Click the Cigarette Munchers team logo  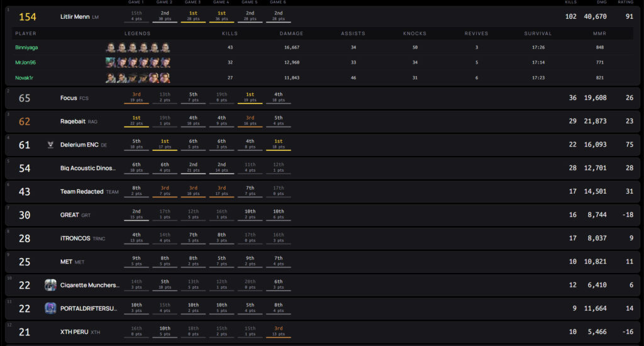pyautogui.click(x=50, y=285)
